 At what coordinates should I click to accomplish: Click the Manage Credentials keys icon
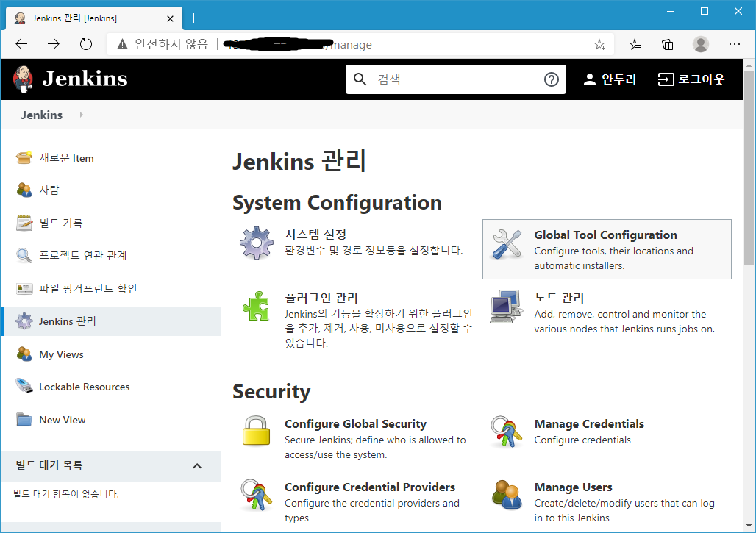pyautogui.click(x=506, y=432)
